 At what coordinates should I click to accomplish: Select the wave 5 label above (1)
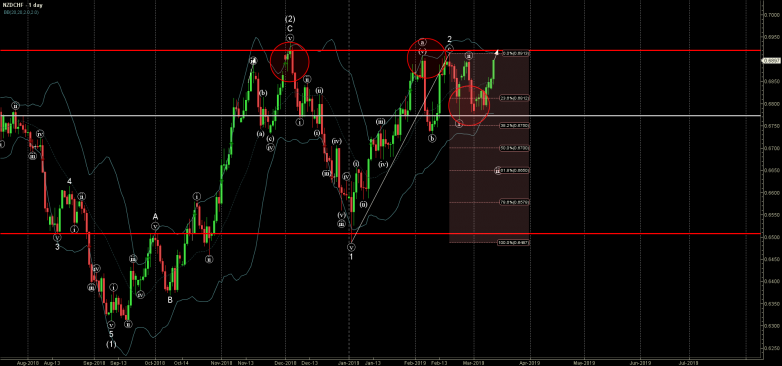111,334
